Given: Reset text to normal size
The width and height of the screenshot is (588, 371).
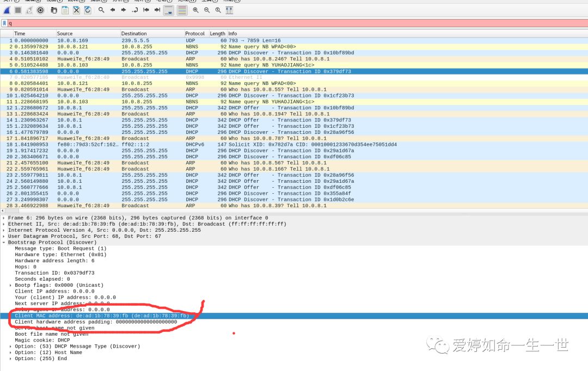Looking at the screenshot, I should (218, 10).
